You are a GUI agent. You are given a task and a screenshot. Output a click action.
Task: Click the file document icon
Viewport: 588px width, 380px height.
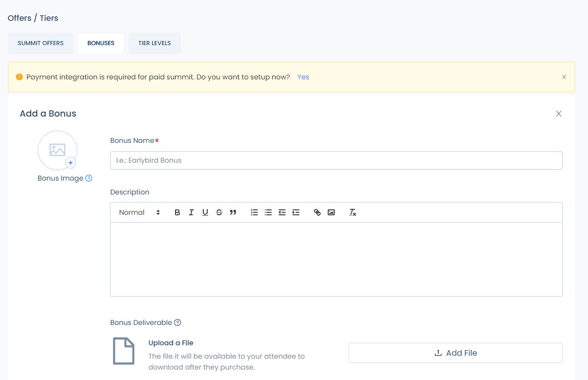pyautogui.click(x=124, y=351)
